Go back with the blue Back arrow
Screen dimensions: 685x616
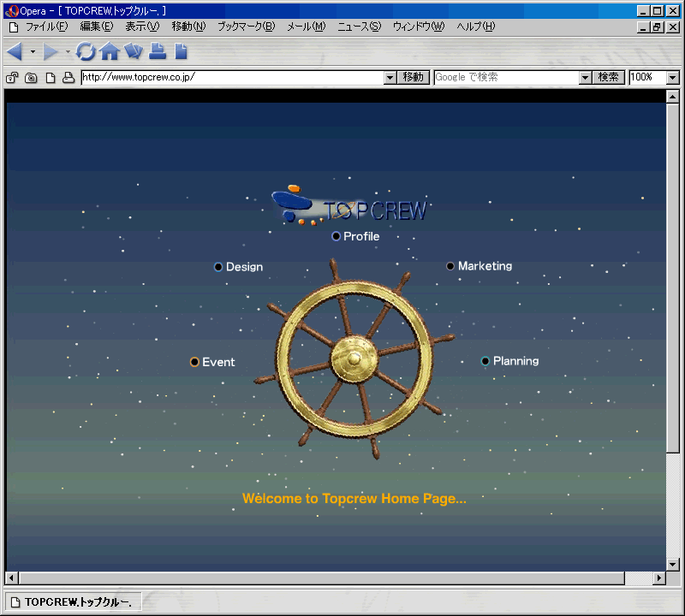(x=15, y=51)
